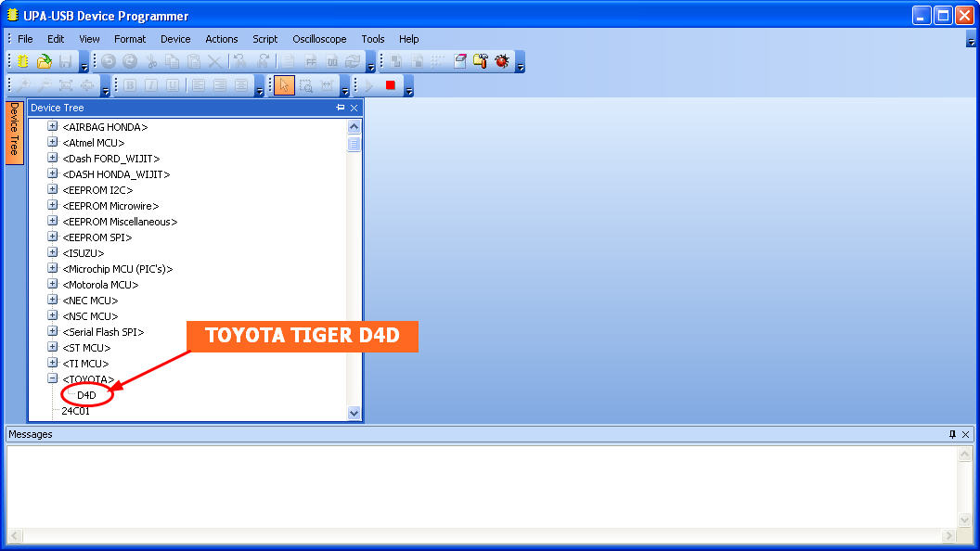Click the Underline formatting icon

pyautogui.click(x=173, y=85)
